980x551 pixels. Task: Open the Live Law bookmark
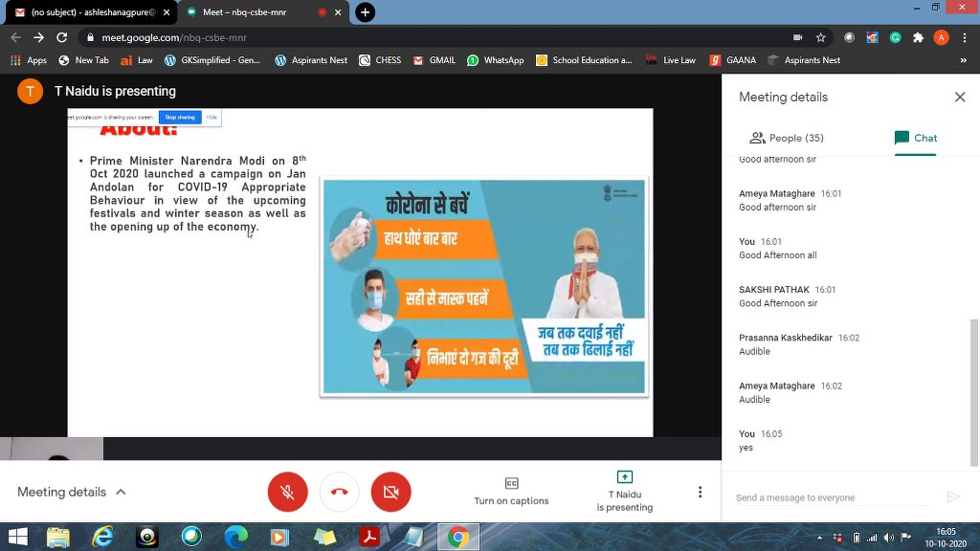click(x=671, y=60)
